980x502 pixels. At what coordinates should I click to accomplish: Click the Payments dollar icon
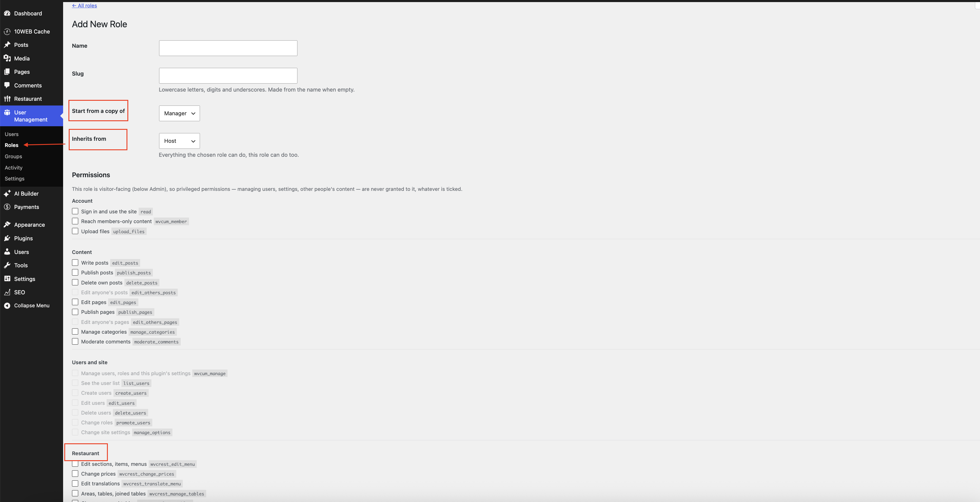click(x=7, y=207)
